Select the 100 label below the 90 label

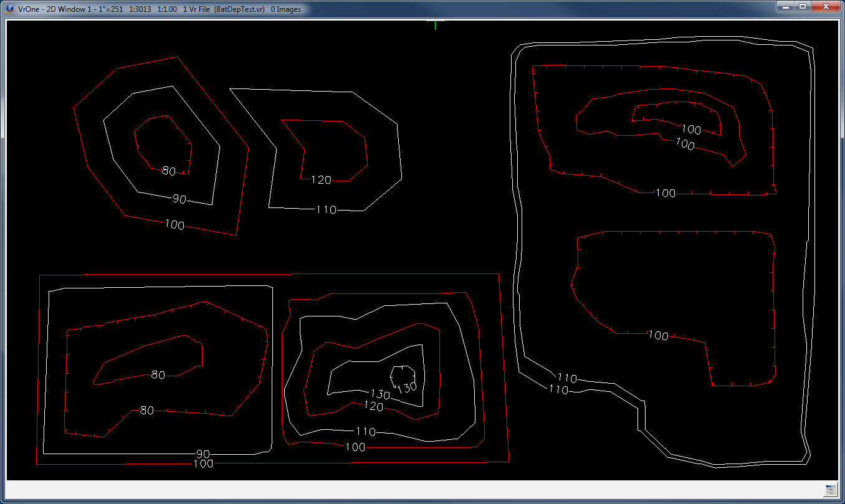[204, 464]
